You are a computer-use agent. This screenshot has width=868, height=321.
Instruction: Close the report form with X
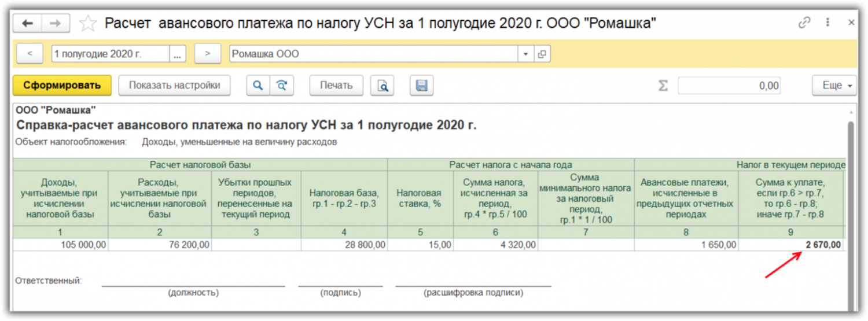point(851,23)
